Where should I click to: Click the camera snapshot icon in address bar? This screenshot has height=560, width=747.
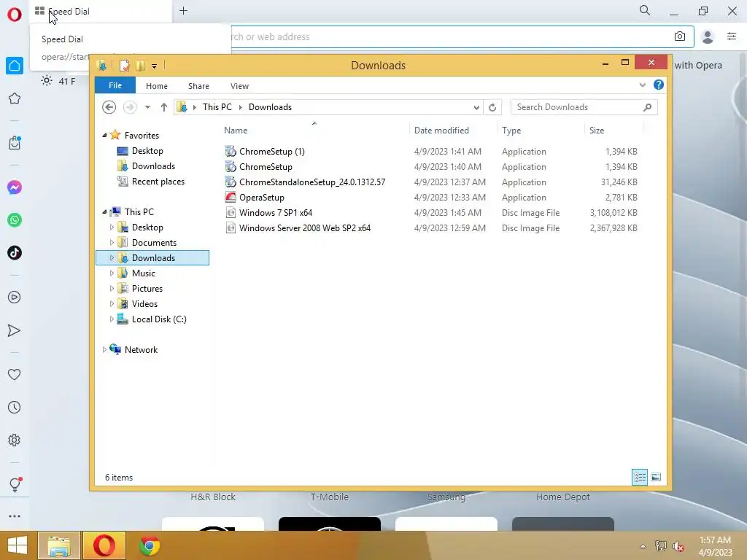[x=680, y=36]
